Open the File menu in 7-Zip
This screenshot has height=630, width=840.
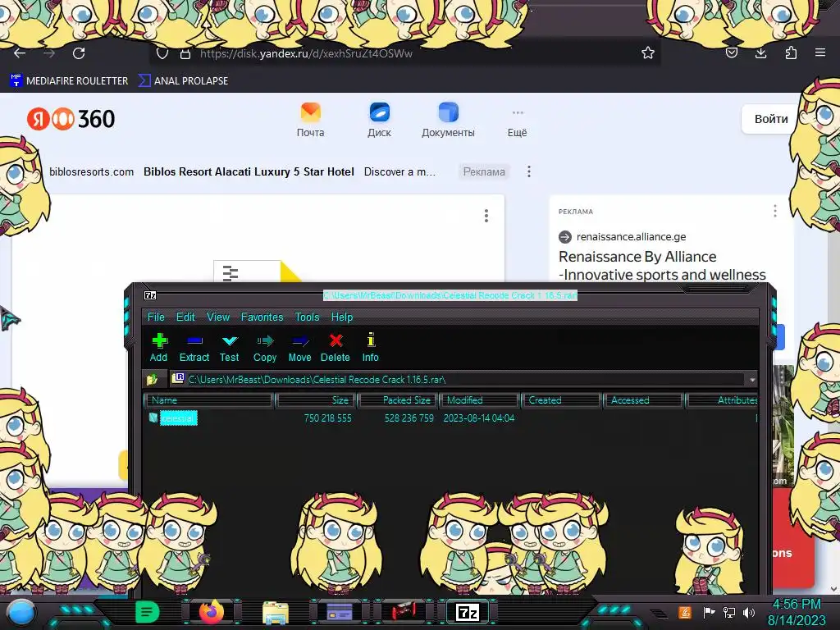(156, 317)
